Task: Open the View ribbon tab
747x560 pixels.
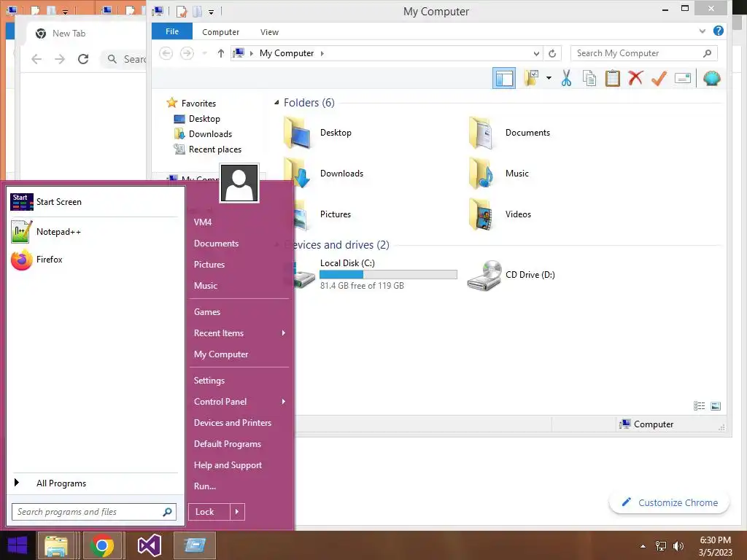Action: tap(269, 32)
